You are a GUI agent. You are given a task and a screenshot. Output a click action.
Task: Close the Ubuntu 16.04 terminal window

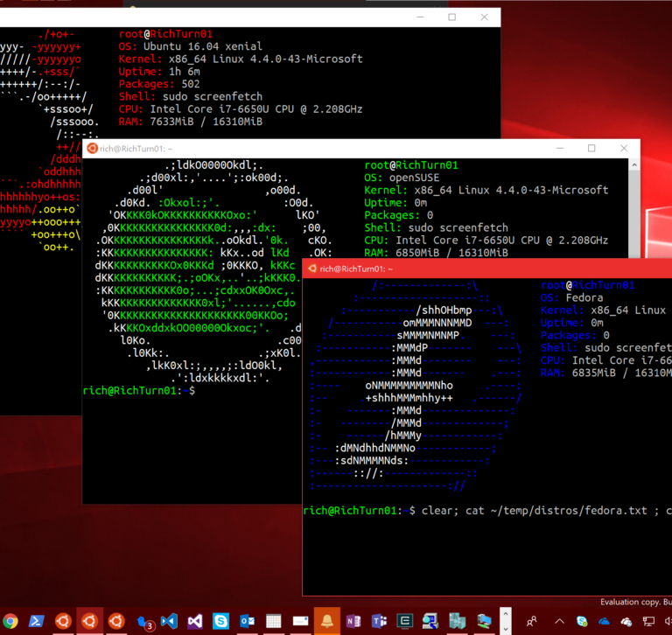point(484,17)
